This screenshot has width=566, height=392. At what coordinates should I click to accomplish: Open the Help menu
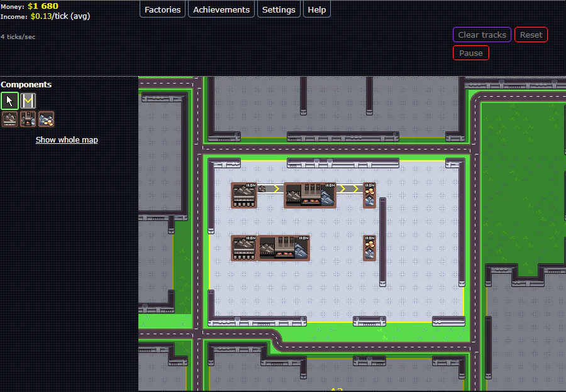(x=317, y=9)
